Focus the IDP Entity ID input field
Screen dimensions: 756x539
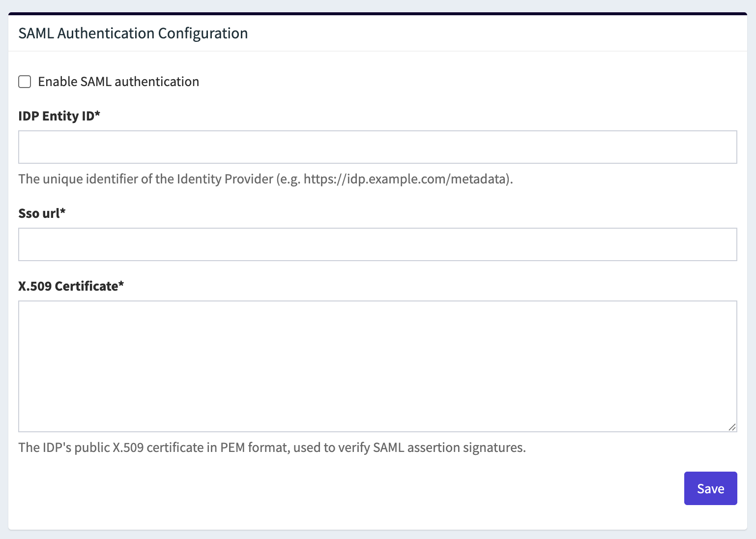(x=378, y=147)
